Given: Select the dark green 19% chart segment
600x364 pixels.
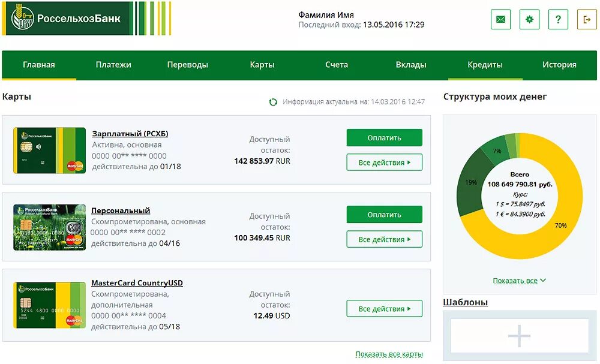Looking at the screenshot, I should click(470, 183).
